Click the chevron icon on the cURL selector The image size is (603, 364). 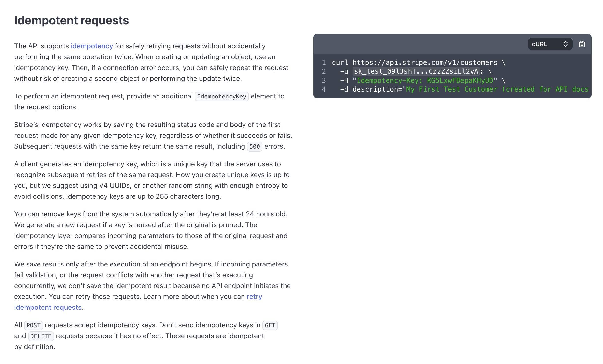coord(566,44)
